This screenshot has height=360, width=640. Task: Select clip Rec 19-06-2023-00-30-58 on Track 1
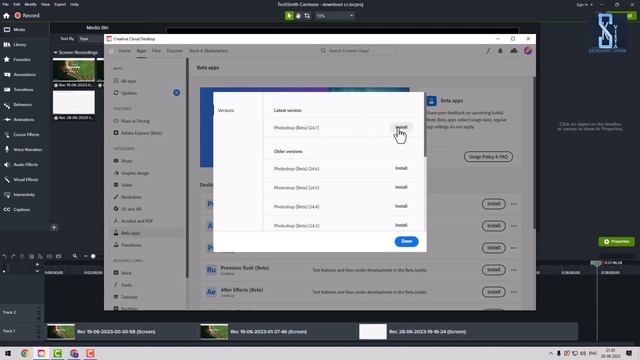point(121,332)
